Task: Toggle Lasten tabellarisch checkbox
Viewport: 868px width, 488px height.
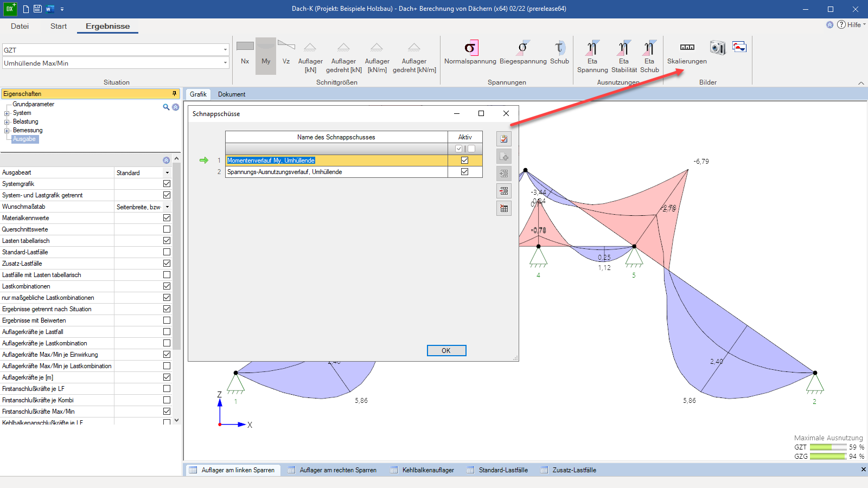Action: coord(167,241)
